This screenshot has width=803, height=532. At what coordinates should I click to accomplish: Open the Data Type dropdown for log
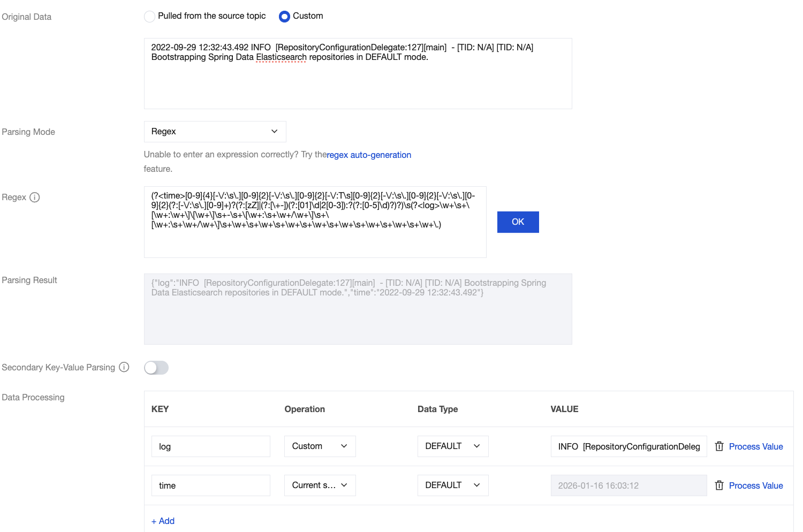tap(452, 446)
